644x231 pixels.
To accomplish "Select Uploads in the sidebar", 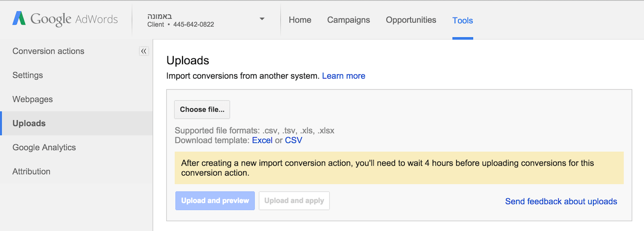I will coord(76,123).
